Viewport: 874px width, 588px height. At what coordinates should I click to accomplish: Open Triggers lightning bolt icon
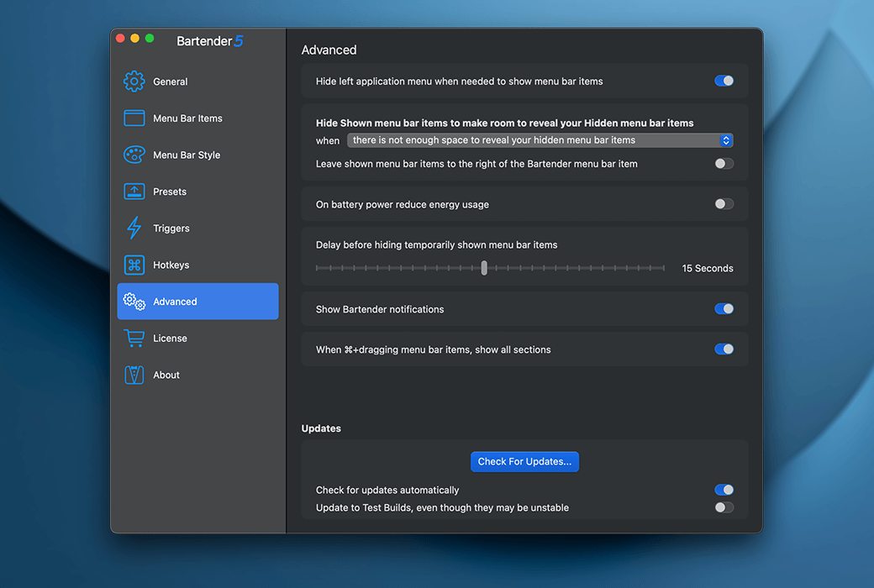tap(134, 228)
